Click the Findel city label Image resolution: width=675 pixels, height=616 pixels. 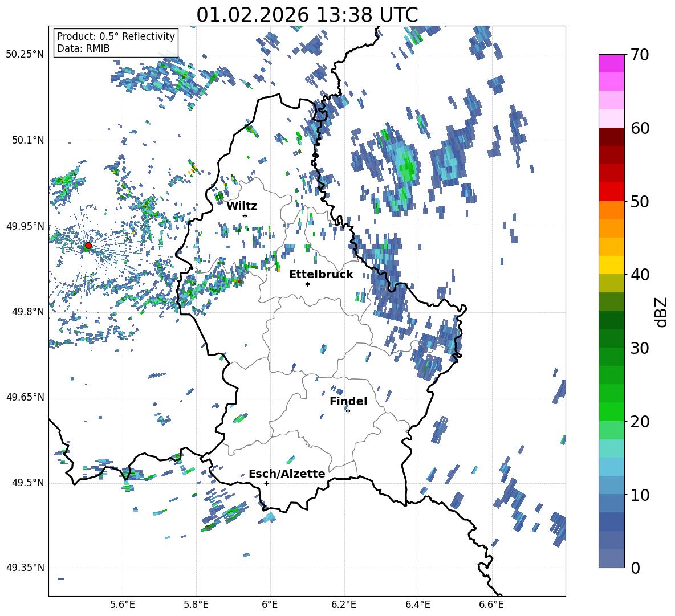[x=348, y=401]
